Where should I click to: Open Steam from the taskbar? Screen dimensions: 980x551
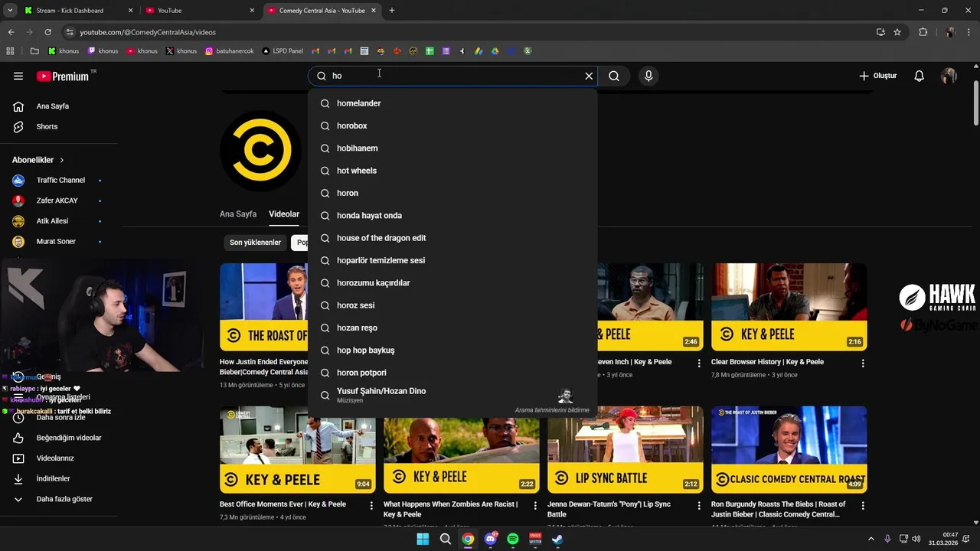(557, 539)
